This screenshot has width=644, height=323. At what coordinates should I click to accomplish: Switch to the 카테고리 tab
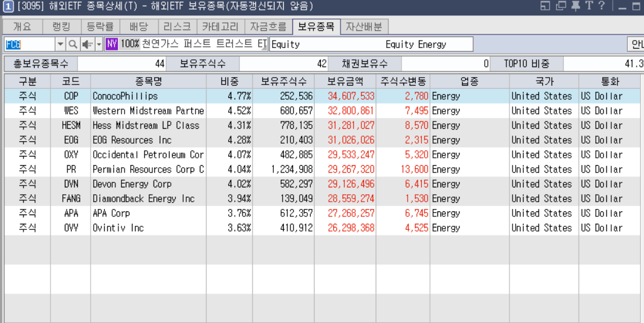tap(221, 27)
